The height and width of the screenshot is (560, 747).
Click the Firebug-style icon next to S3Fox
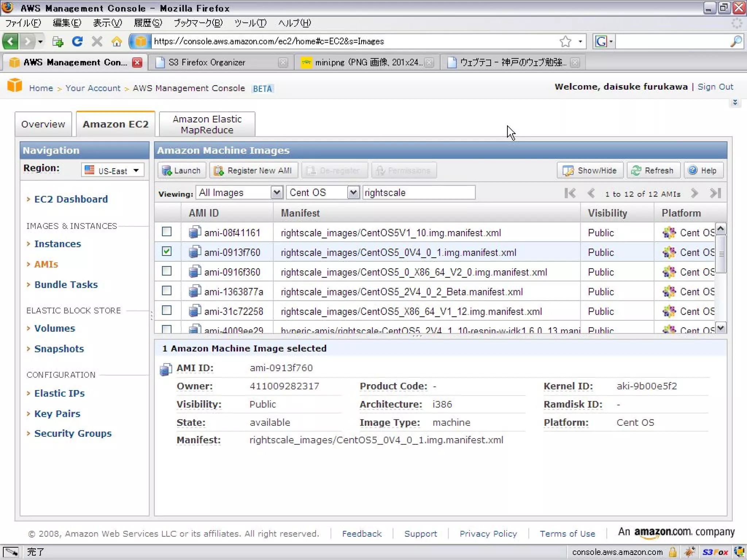689,552
